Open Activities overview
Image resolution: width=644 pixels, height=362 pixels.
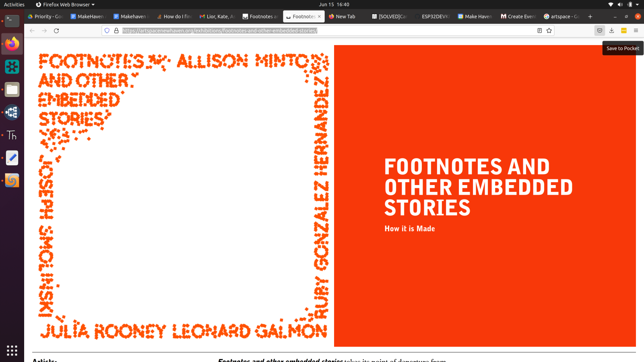point(14,4)
